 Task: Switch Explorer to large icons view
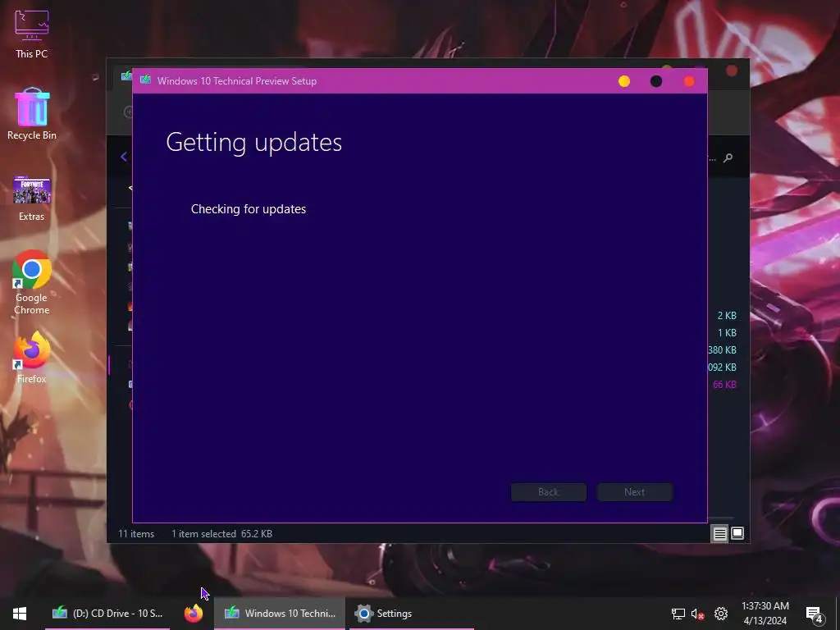tap(737, 533)
